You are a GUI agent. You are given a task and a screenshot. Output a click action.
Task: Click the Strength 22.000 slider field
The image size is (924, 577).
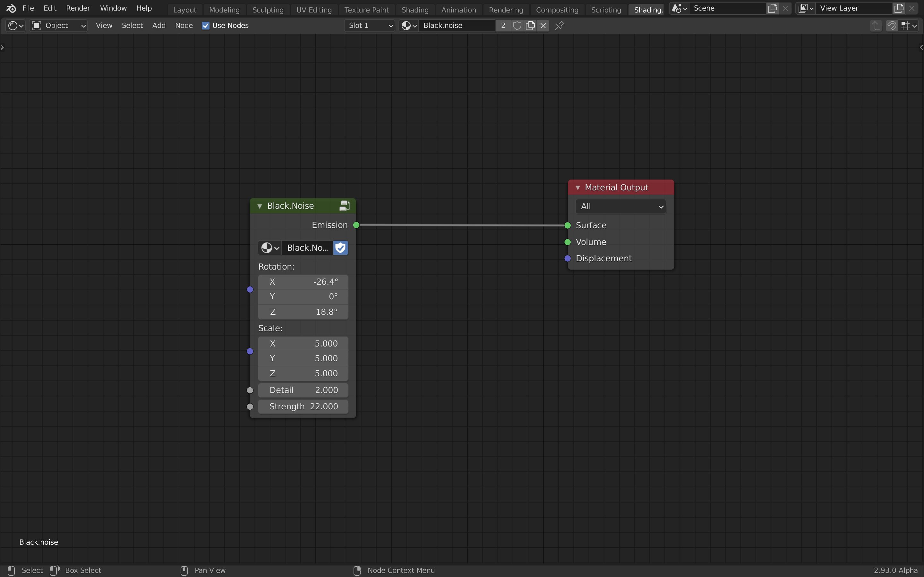pyautogui.click(x=303, y=406)
